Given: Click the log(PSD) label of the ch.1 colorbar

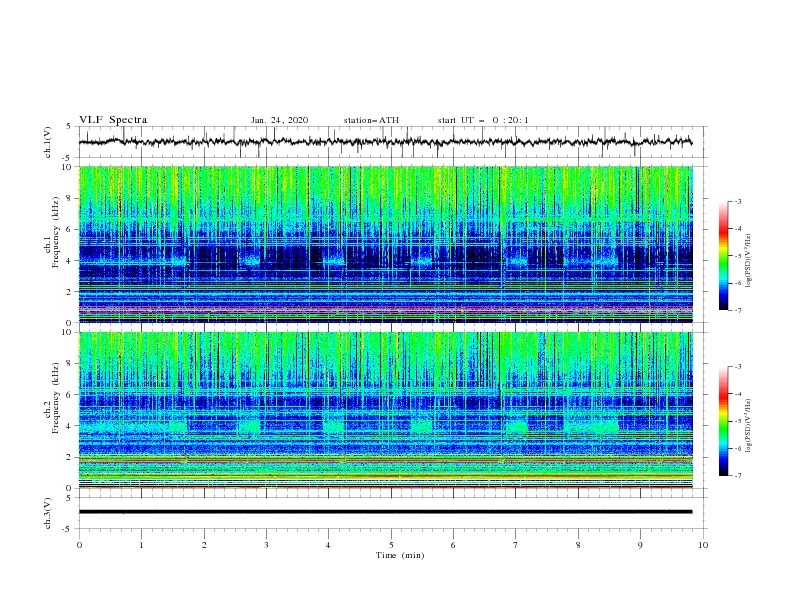Looking at the screenshot, I should (749, 261).
